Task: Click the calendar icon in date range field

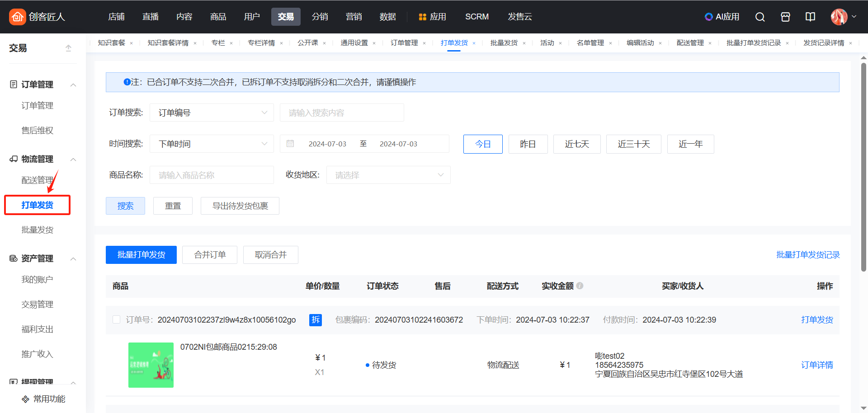Action: click(x=290, y=144)
